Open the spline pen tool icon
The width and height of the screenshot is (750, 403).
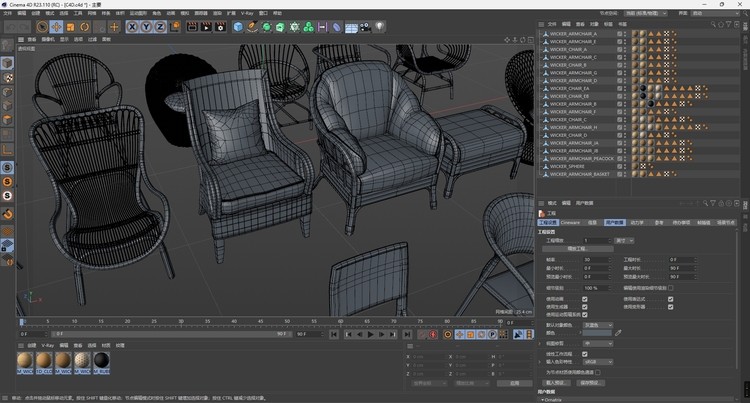[x=252, y=27]
